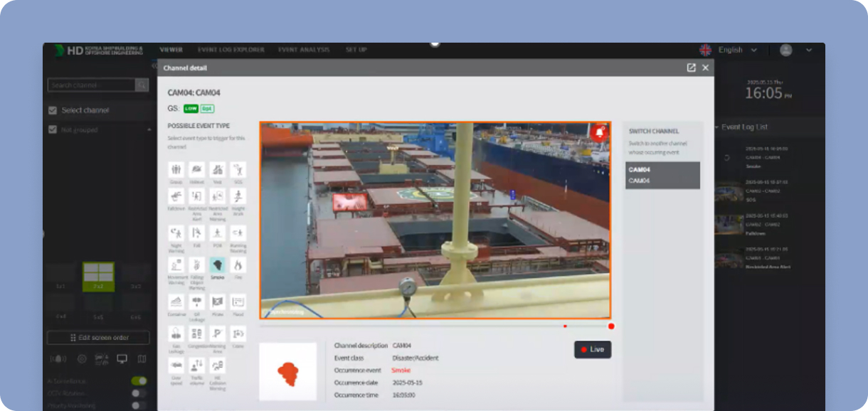The height and width of the screenshot is (411, 868).
Task: Uncheck the Not grouped checkbox
Action: [x=53, y=130]
